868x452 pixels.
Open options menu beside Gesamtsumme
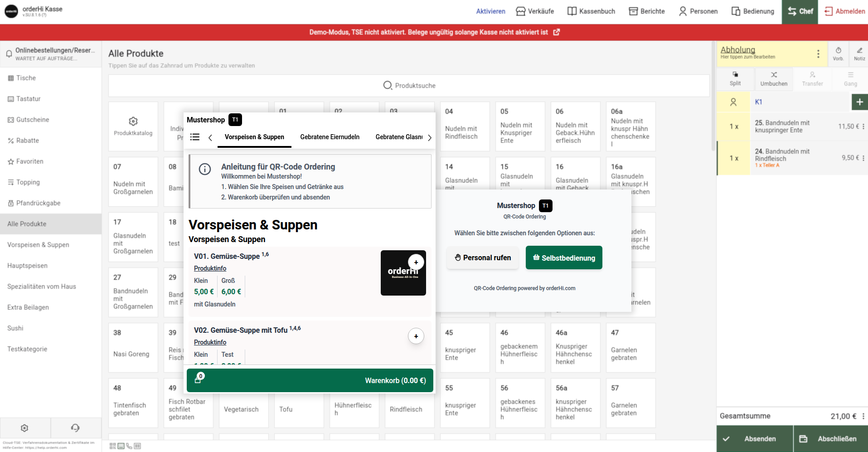point(863,416)
